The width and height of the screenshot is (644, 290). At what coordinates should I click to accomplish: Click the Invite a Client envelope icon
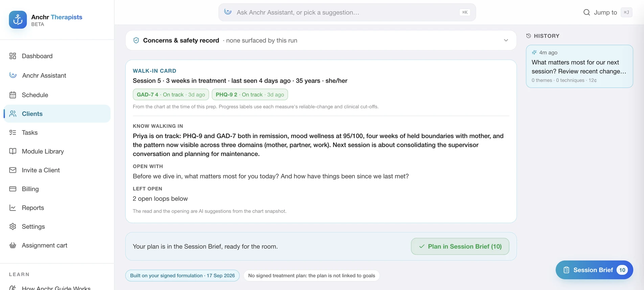point(13,170)
